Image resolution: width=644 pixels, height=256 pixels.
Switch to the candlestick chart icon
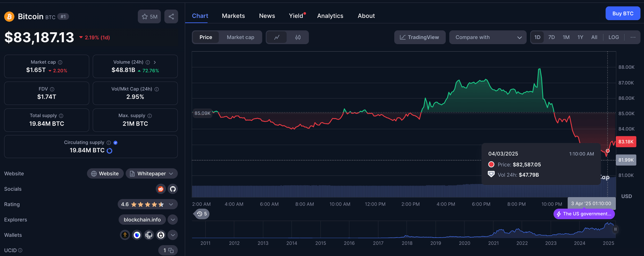pos(298,37)
